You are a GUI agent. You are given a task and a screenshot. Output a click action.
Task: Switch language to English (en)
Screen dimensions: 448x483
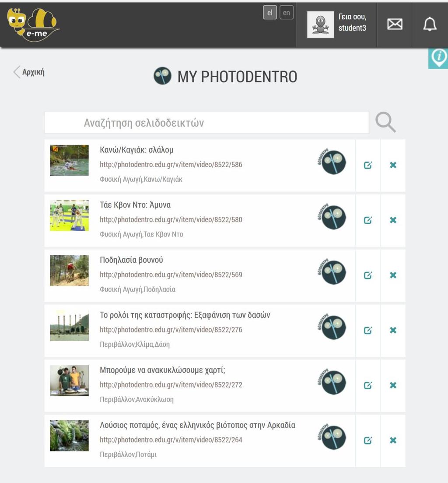(x=287, y=13)
